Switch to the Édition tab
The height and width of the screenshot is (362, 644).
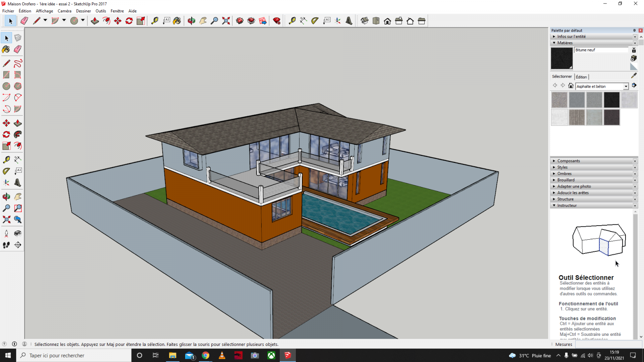pyautogui.click(x=581, y=77)
